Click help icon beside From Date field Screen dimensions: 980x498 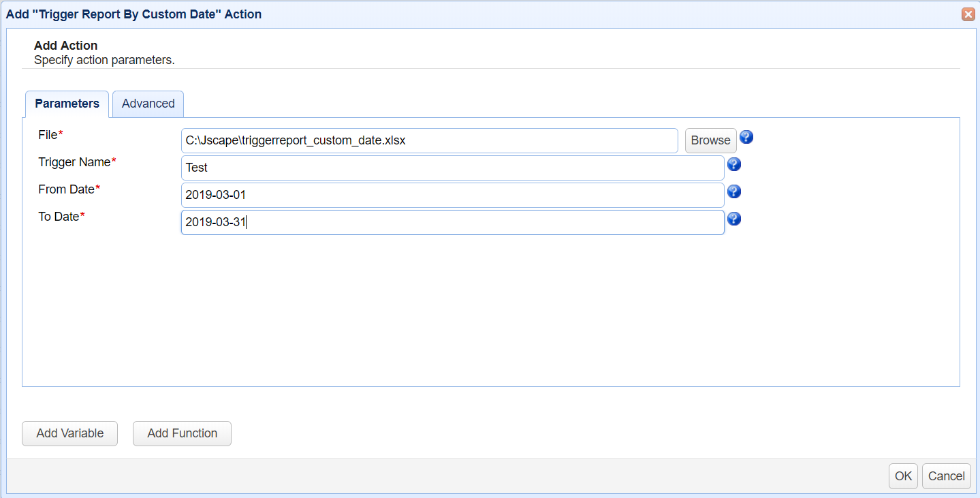coord(734,191)
